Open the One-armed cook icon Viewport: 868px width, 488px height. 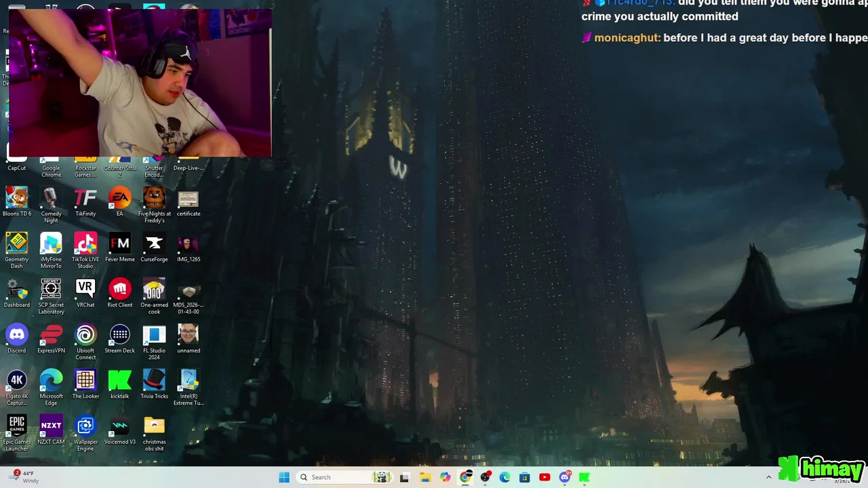[154, 296]
